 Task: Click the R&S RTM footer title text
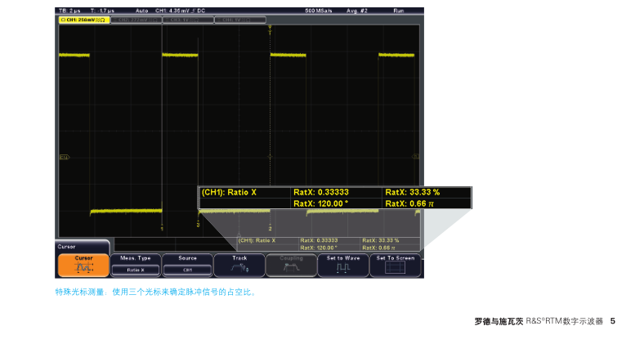539,321
